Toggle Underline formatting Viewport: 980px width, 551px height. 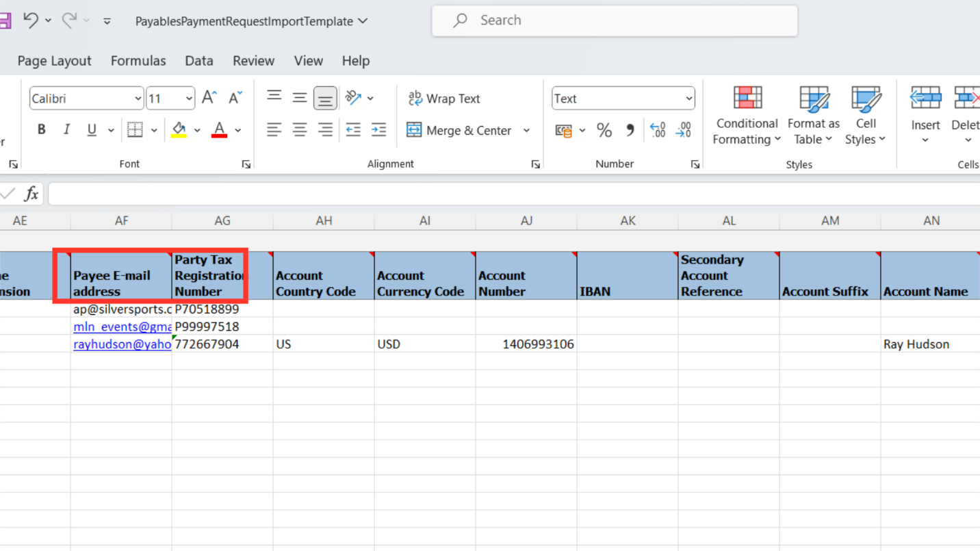pos(92,129)
